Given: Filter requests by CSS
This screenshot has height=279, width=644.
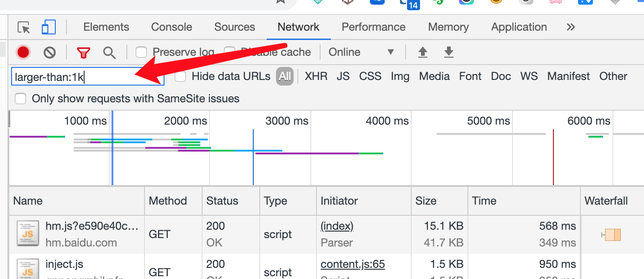Looking at the screenshot, I should coord(370,76).
